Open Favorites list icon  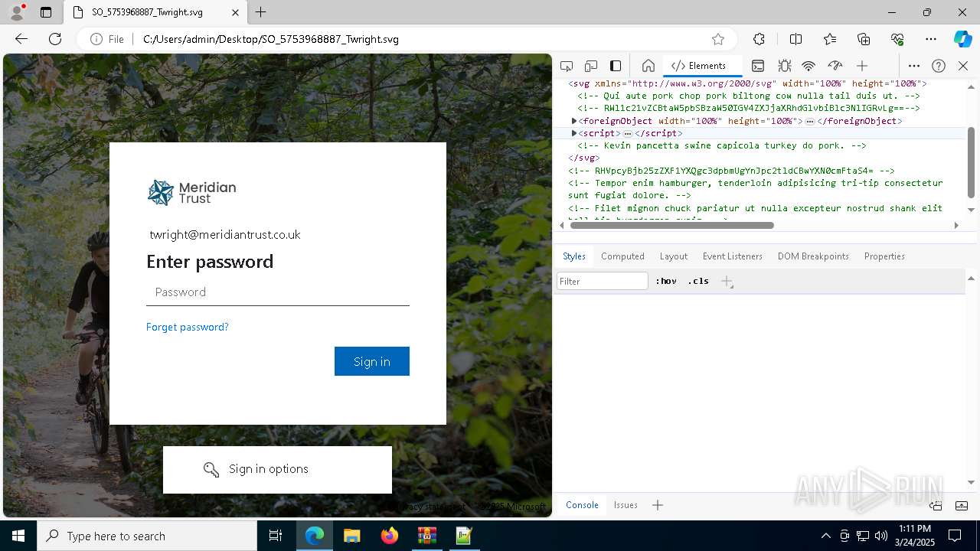coord(830,39)
